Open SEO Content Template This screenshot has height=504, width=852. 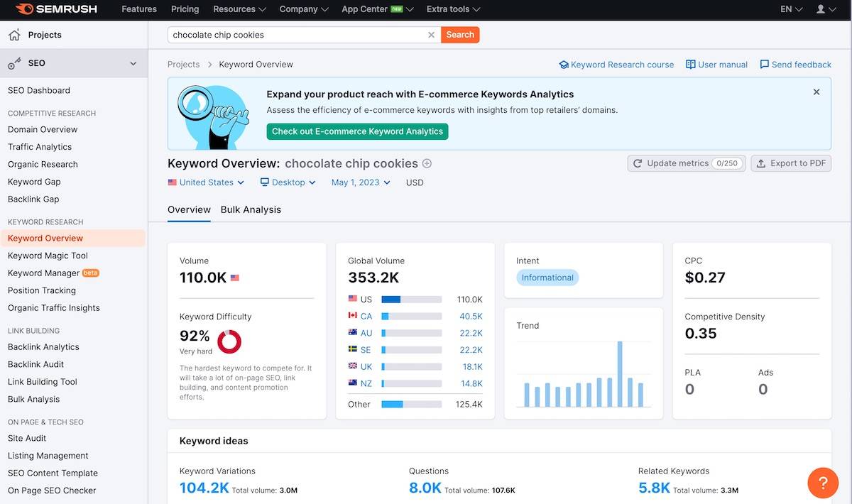(x=53, y=473)
